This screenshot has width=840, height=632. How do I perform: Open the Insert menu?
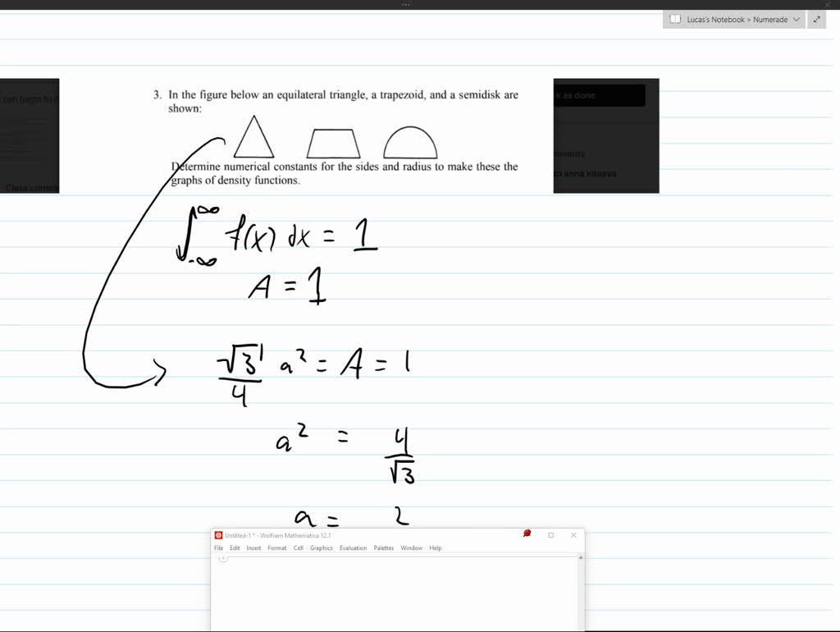[x=253, y=547]
